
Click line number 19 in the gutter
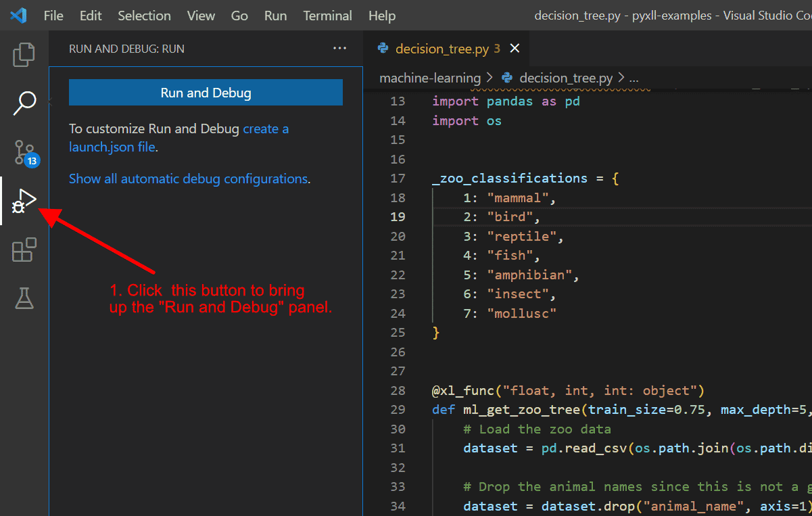[398, 217]
